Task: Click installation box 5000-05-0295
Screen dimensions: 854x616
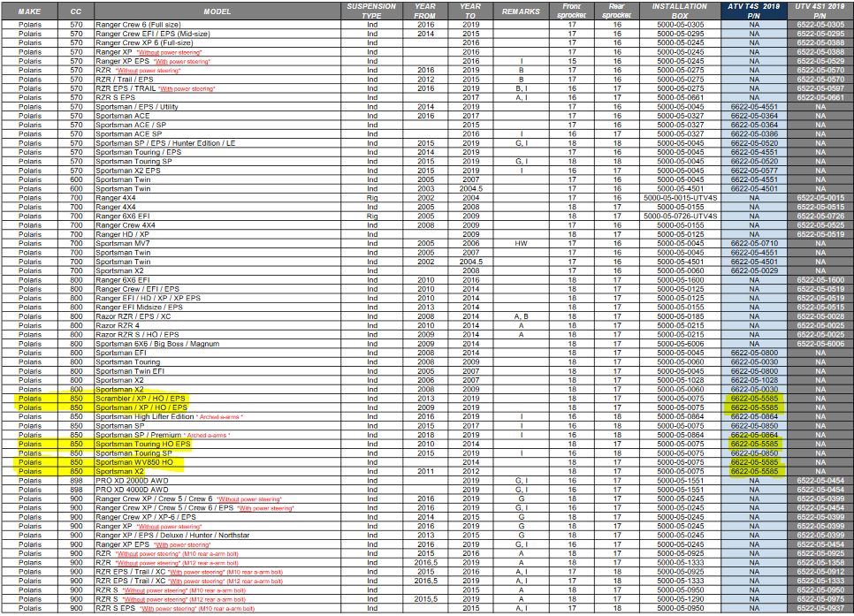Action: coord(680,34)
